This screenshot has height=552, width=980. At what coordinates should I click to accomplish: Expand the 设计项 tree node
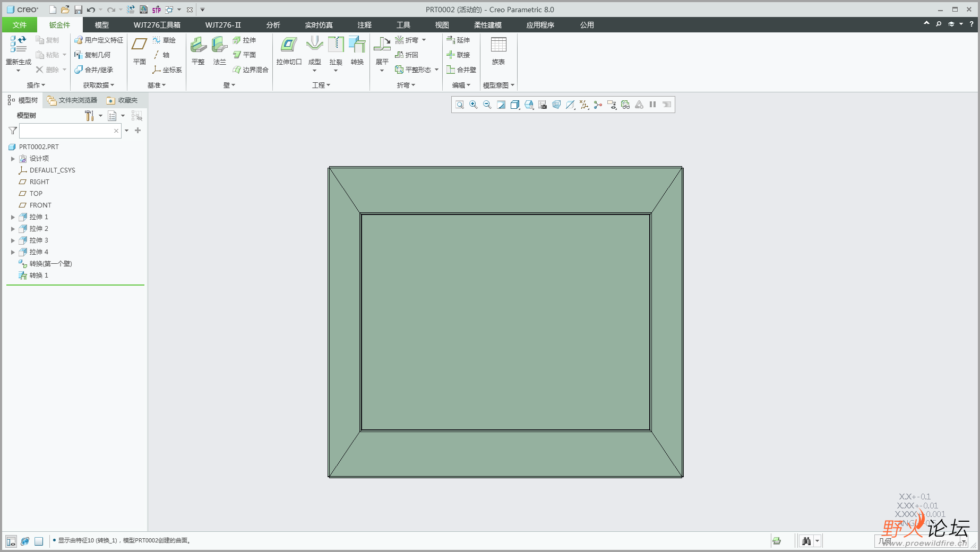[13, 159]
